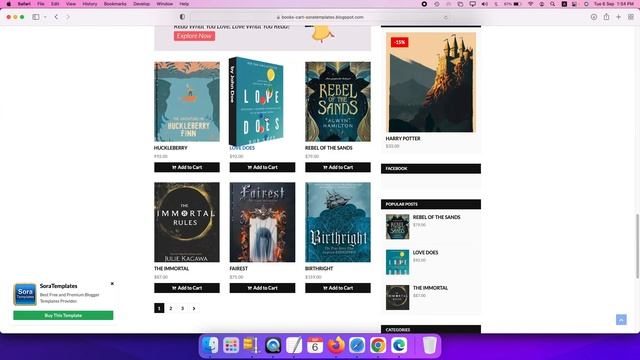Open the View menu
Viewport: 640px width, 360px height.
point(71,4)
